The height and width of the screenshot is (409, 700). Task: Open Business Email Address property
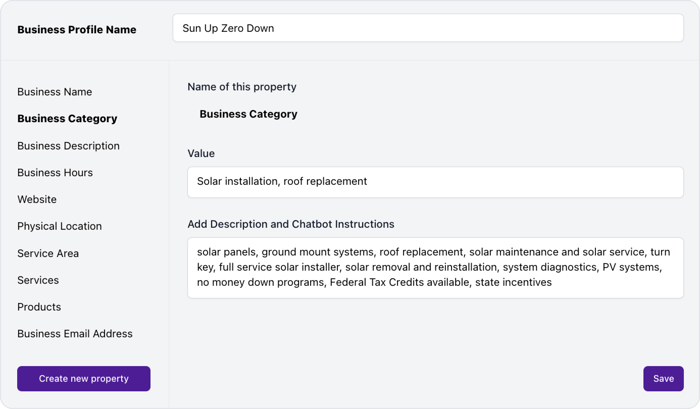click(x=75, y=334)
